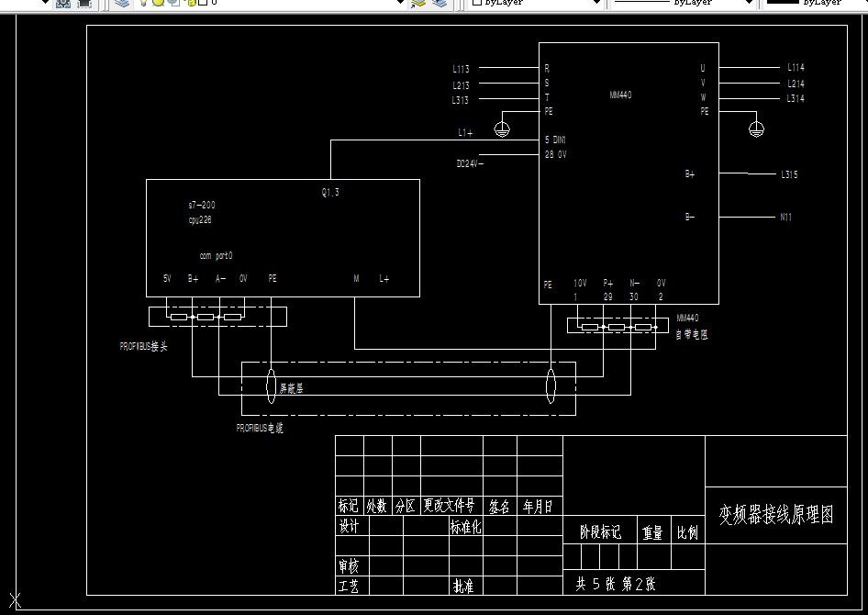Select the s7-200 text
The height and width of the screenshot is (615, 868).
(202, 205)
